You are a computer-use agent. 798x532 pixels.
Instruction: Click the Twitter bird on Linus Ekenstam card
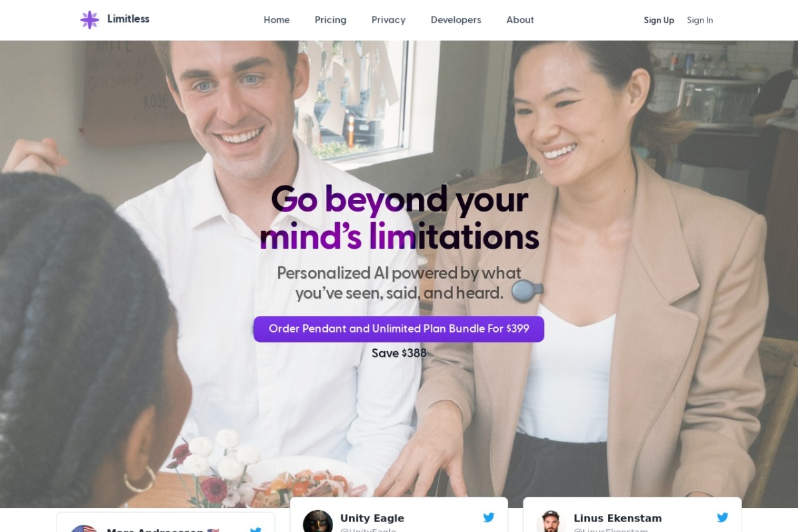[722, 517]
